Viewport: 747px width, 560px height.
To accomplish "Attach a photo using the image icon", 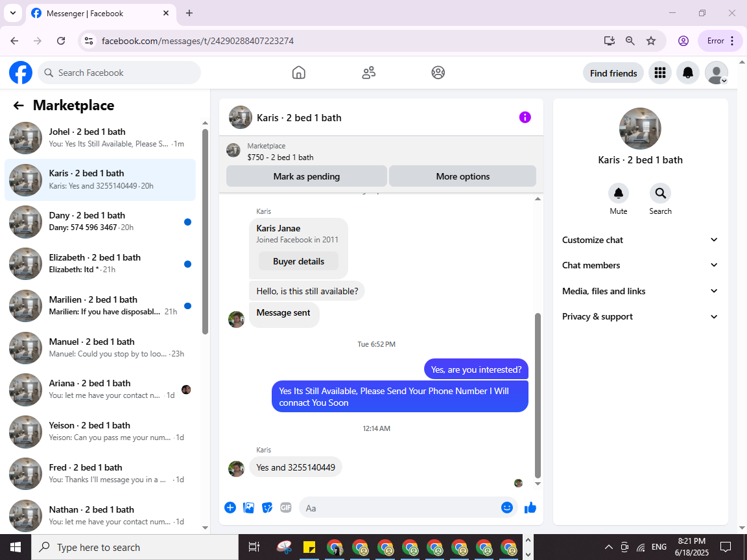I will (249, 507).
